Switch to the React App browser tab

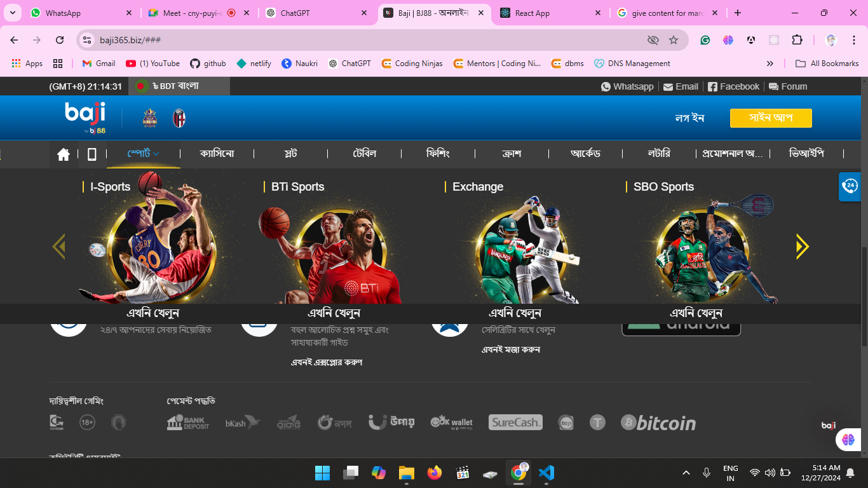click(550, 13)
